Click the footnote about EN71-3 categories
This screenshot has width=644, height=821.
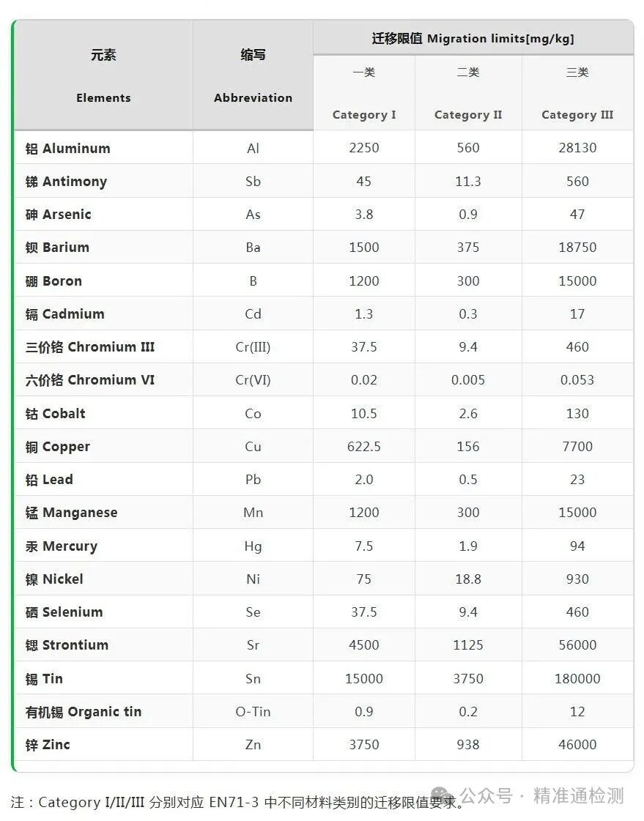pyautogui.click(x=237, y=802)
